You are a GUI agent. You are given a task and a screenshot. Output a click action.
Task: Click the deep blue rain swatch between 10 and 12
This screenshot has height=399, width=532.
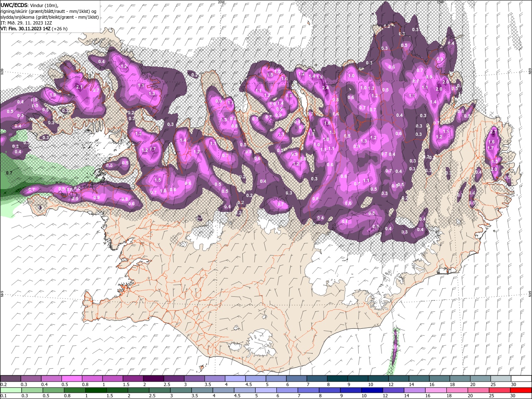click(x=372, y=390)
